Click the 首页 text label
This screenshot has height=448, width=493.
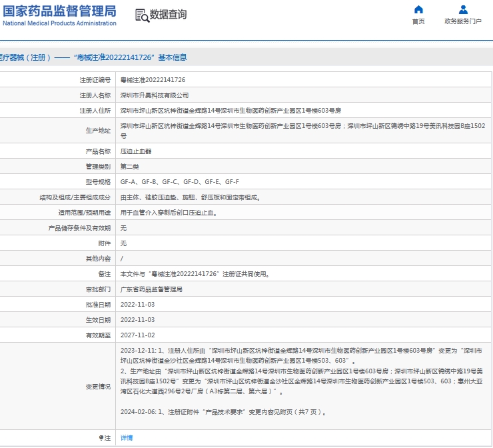(418, 21)
